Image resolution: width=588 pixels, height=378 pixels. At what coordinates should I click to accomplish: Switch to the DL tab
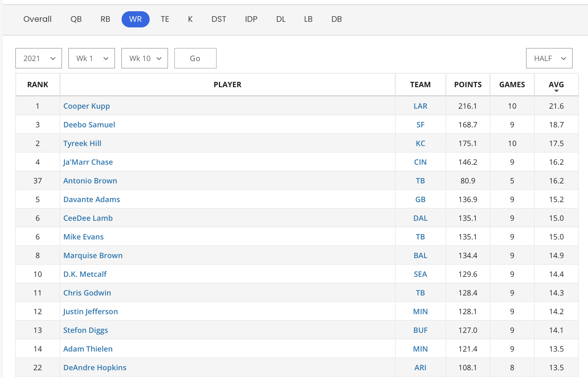(281, 19)
